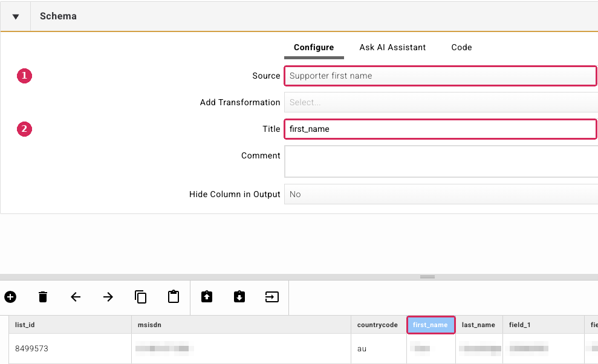This screenshot has width=598, height=364.
Task: Click the cell with value 8499573
Action: point(70,348)
